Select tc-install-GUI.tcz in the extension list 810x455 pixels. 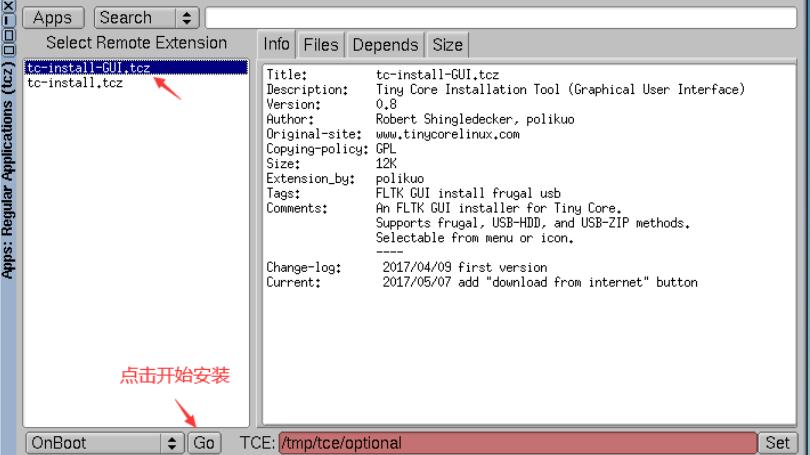click(136, 68)
